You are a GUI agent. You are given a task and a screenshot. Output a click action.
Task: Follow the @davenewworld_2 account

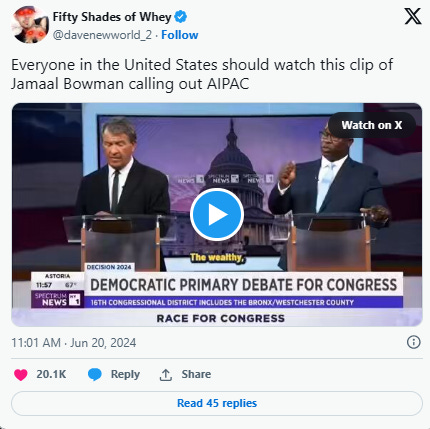(x=180, y=35)
